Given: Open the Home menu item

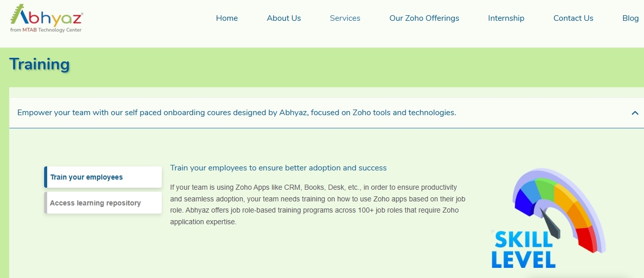Looking at the screenshot, I should 227,18.
